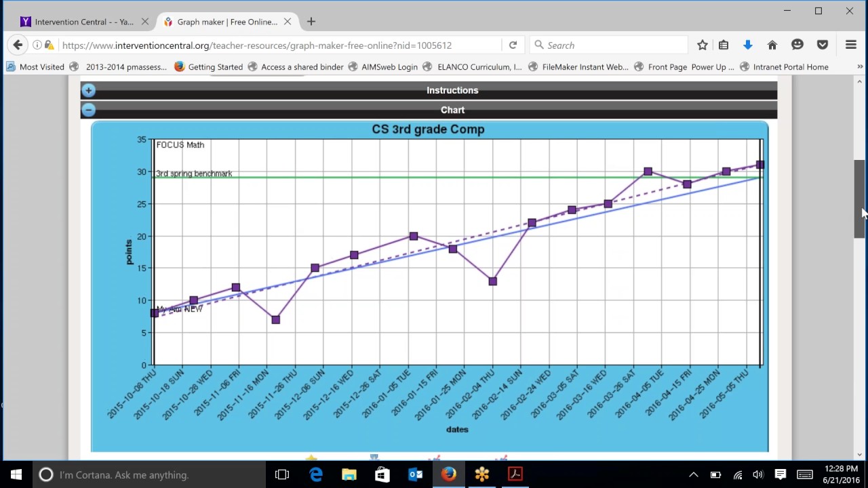Show more bookmarks via the chevron
Viewport: 868px width, 488px height.
click(860, 66)
